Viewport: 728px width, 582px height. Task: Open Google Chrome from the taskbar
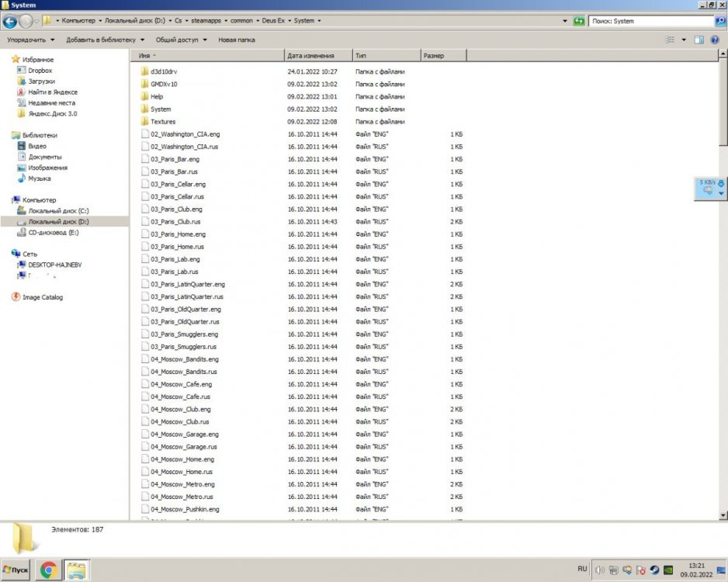(x=48, y=570)
